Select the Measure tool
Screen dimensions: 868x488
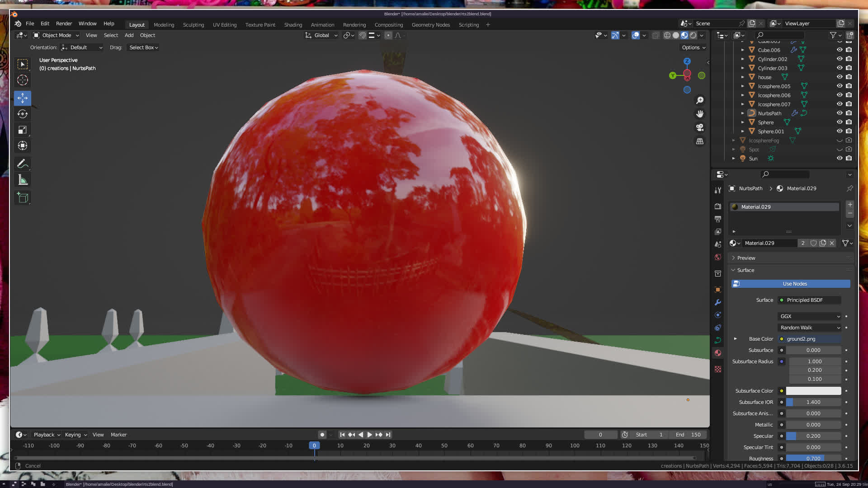pyautogui.click(x=23, y=180)
